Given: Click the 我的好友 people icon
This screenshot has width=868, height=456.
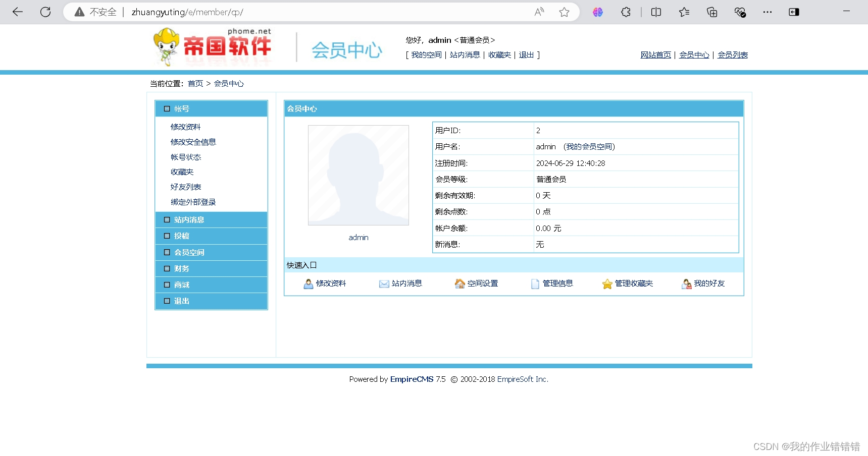Looking at the screenshot, I should tap(687, 284).
